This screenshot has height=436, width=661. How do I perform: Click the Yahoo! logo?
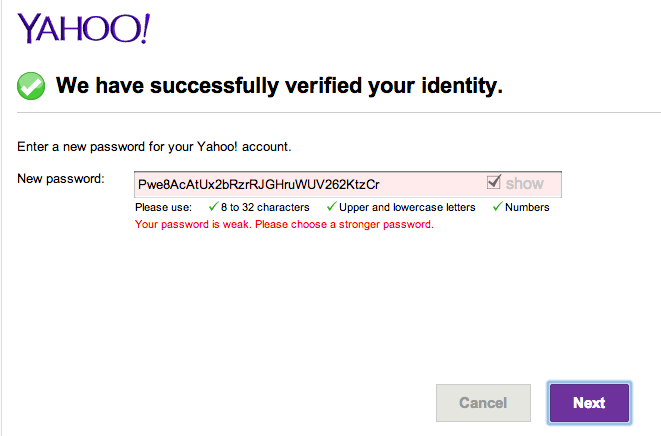pyautogui.click(x=82, y=30)
